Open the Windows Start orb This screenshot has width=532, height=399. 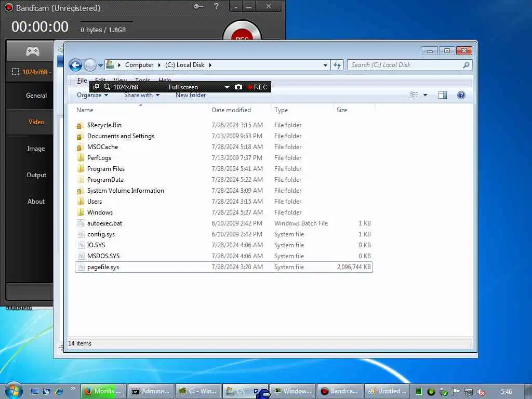[x=14, y=390]
